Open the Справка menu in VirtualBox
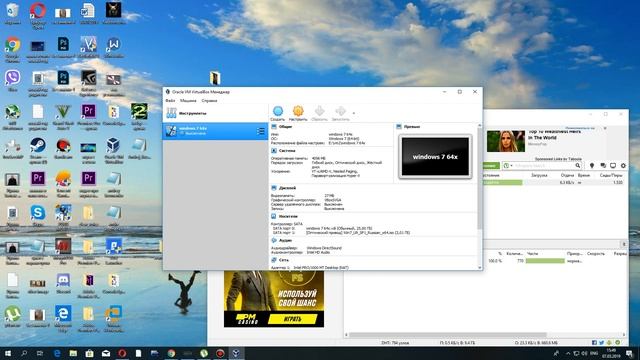Viewport: 640px width, 360px height. click(x=209, y=100)
